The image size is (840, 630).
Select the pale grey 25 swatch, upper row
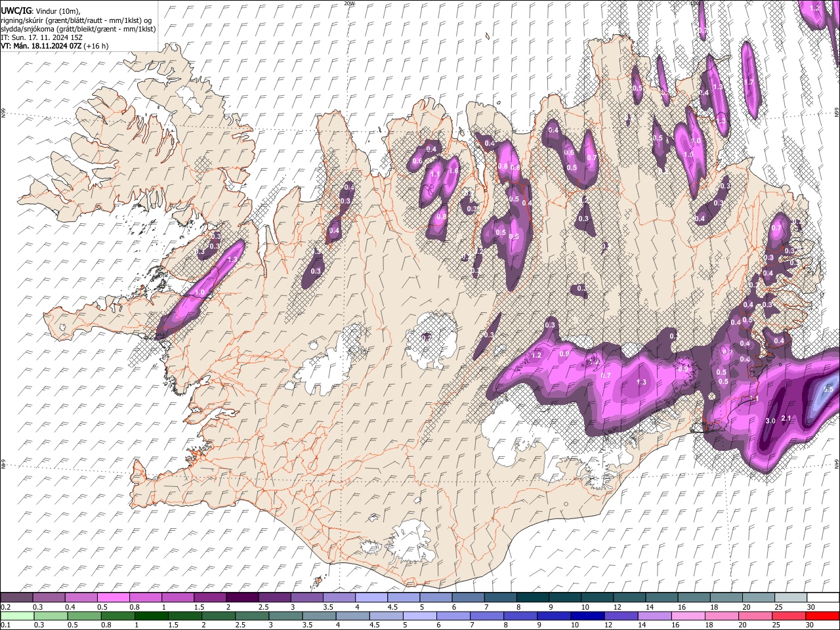pos(790,598)
